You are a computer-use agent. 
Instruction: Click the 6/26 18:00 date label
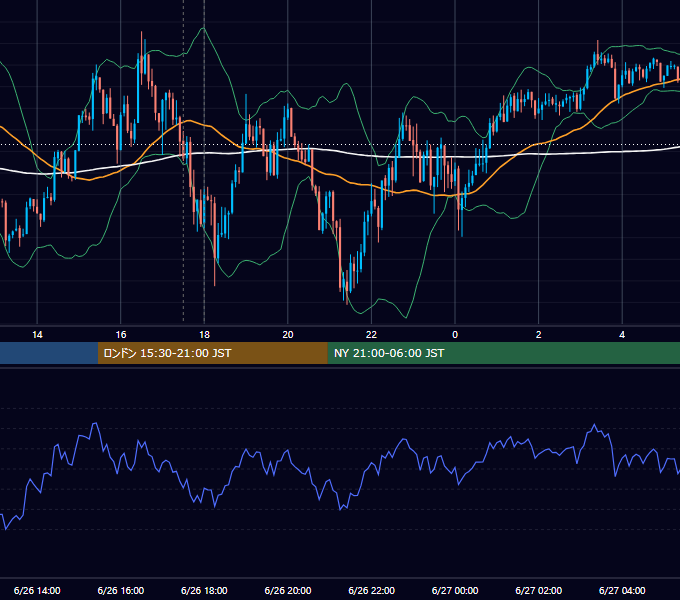pos(204,590)
